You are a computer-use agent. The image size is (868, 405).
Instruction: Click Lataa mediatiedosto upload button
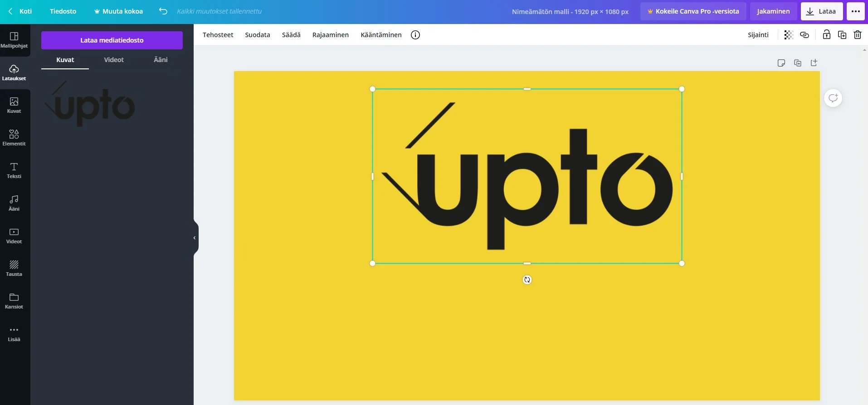[x=112, y=40]
